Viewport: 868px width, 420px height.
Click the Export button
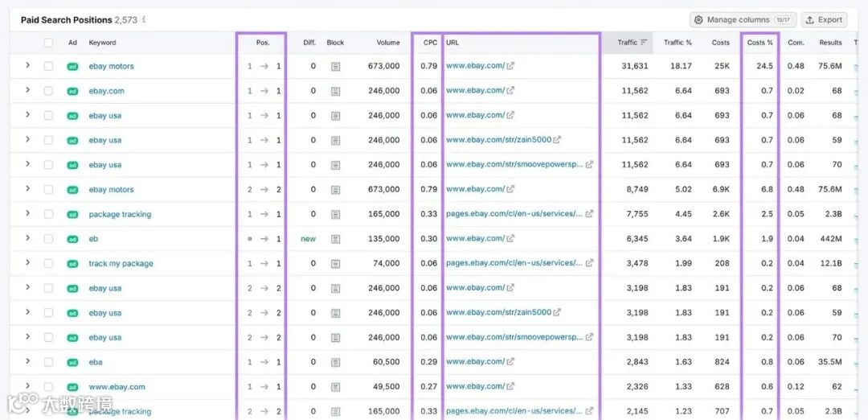point(824,20)
